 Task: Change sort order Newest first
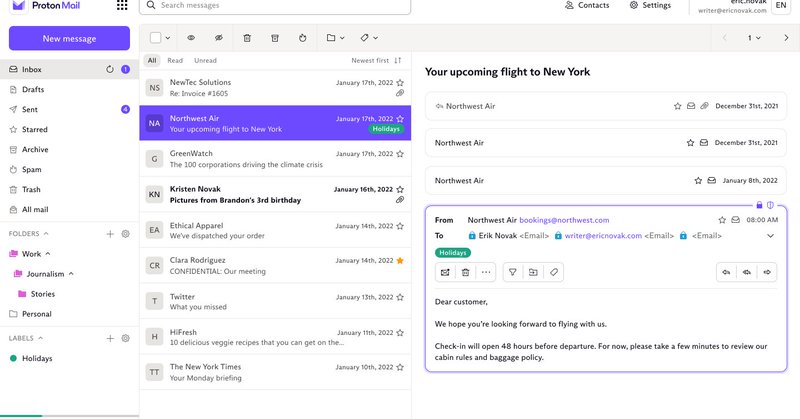point(376,60)
